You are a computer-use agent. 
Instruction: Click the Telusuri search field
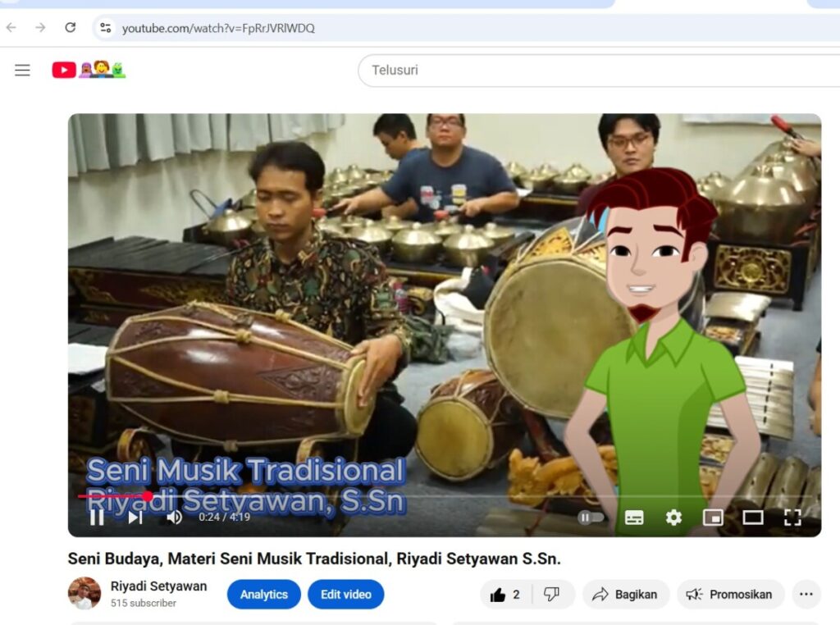[574, 71]
